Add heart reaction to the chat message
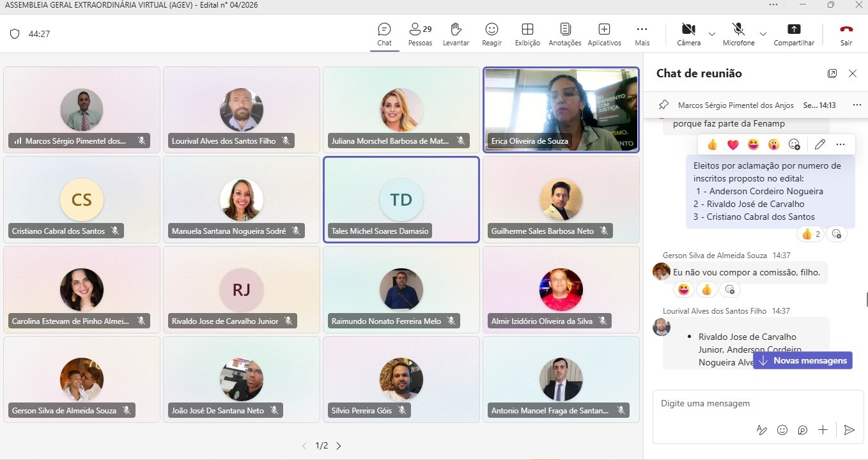This screenshot has height=460, width=868. click(733, 144)
